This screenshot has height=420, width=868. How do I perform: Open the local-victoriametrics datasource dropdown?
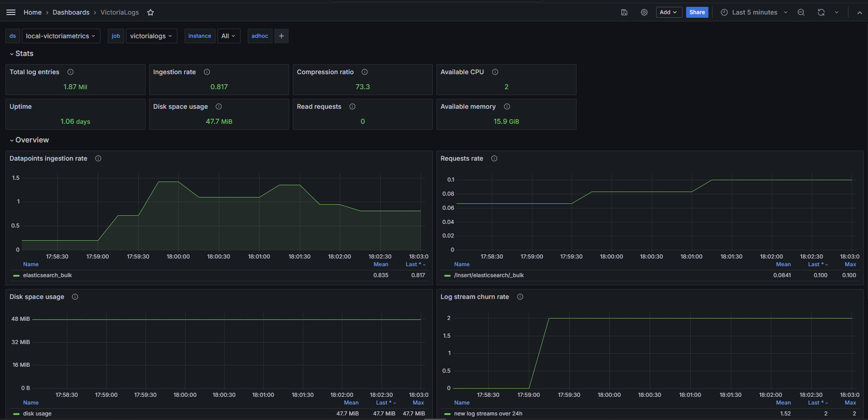(x=60, y=36)
